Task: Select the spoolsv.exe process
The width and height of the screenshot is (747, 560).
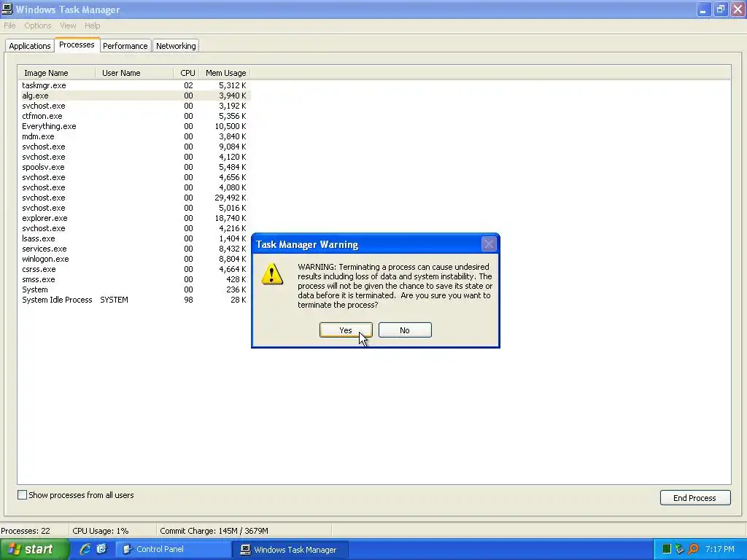Action: (x=134, y=167)
